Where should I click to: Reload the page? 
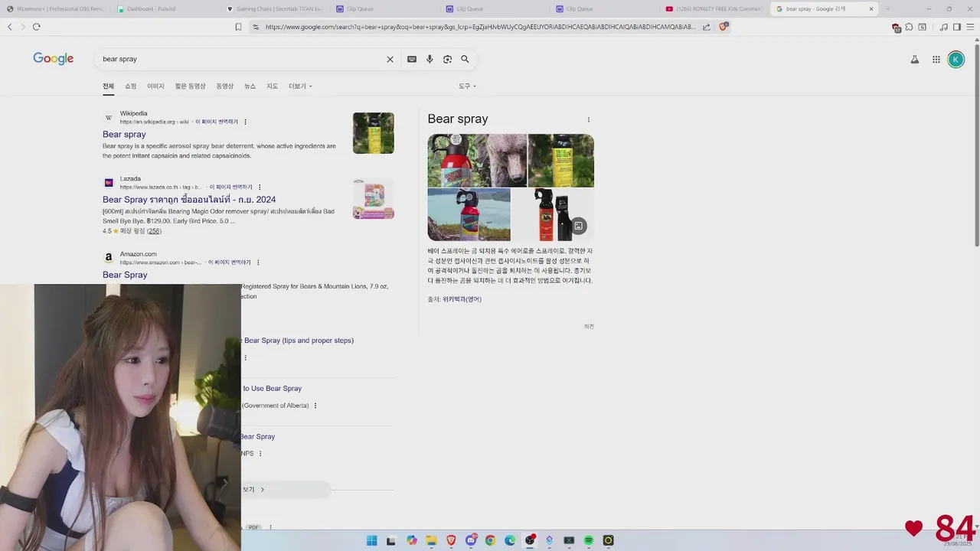point(36,27)
